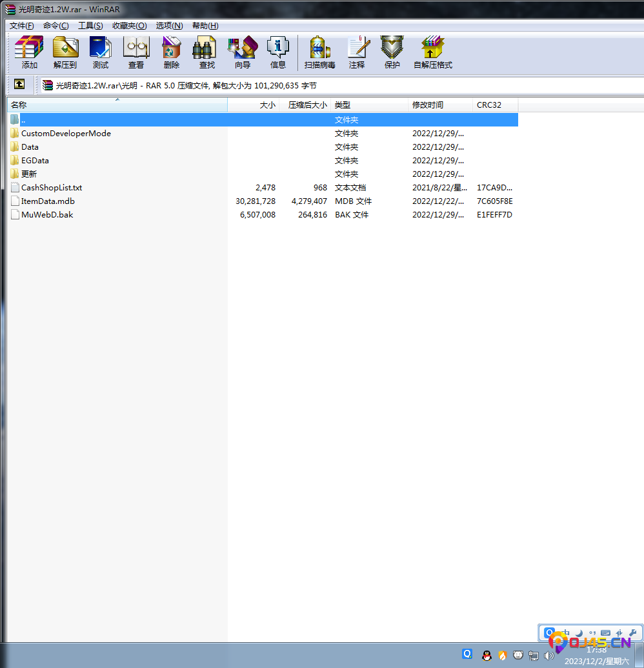Click the QQ penguin tray icon
The width and height of the screenshot is (644, 668).
point(487,655)
